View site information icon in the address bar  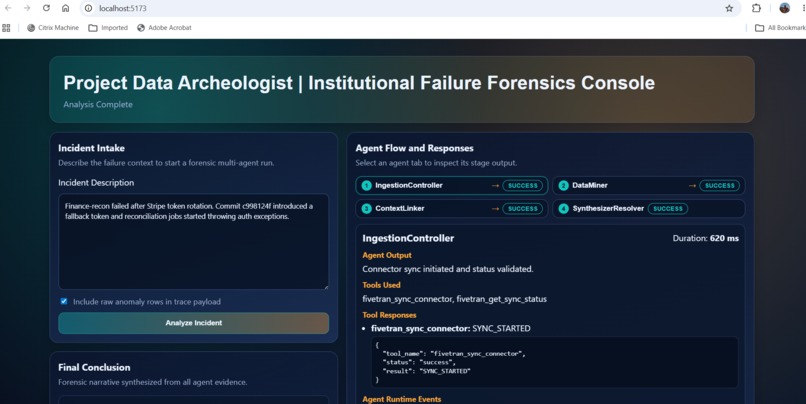88,8
